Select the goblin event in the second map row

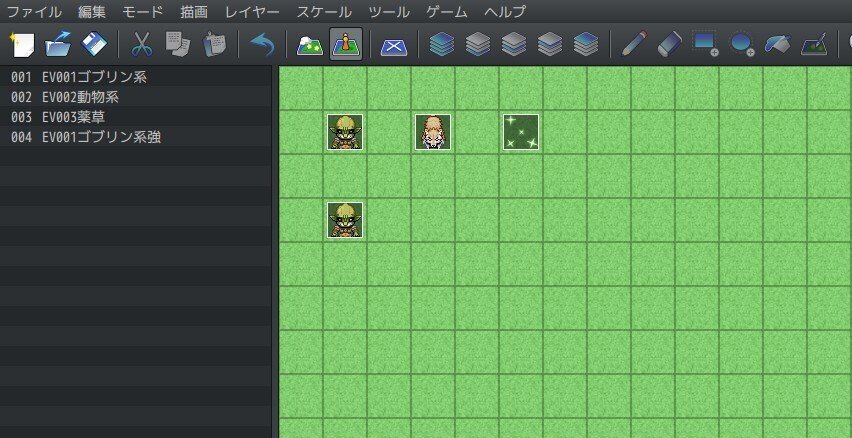tap(345, 132)
